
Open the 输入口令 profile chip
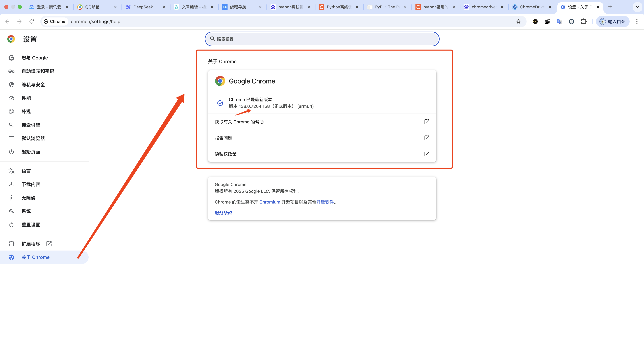pos(612,21)
